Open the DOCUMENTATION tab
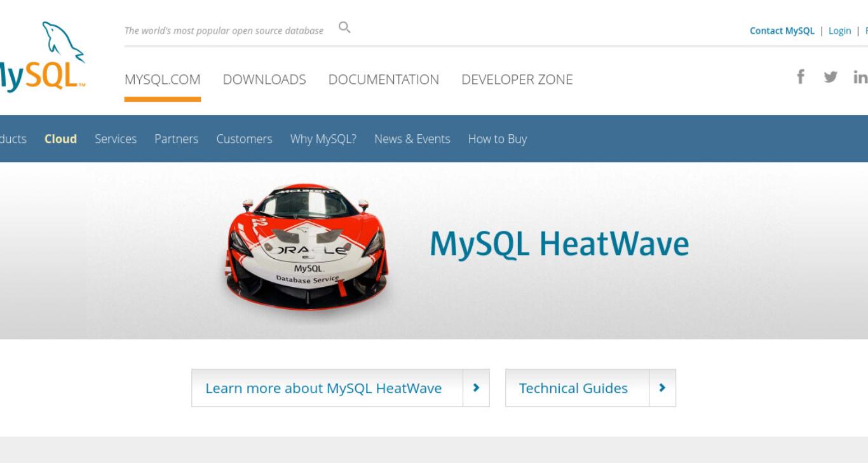 384,79
